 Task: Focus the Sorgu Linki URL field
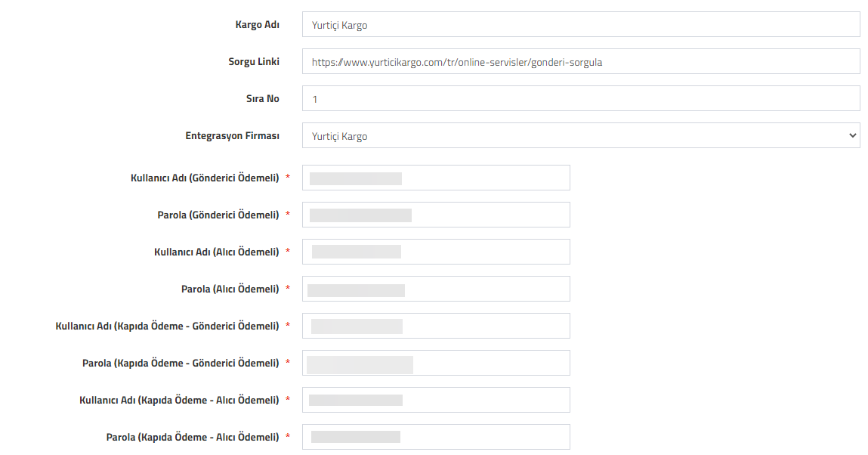(x=581, y=61)
